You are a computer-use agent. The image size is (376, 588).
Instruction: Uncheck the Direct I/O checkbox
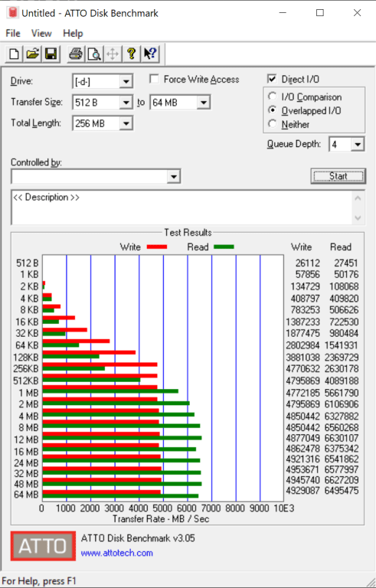coord(272,79)
